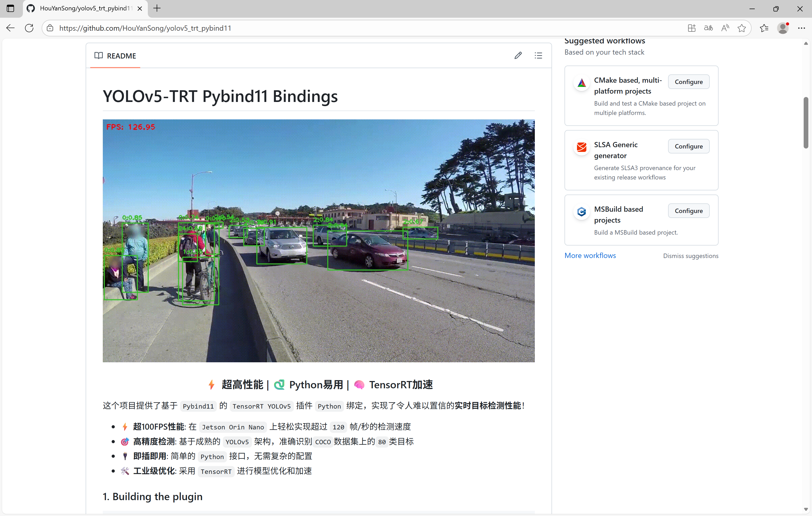Open the browser profile avatar

click(x=783, y=28)
